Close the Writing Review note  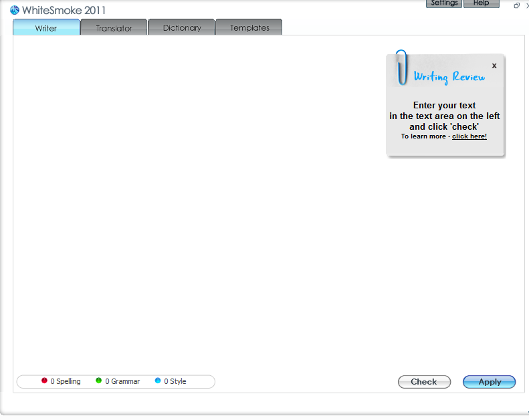(494, 66)
